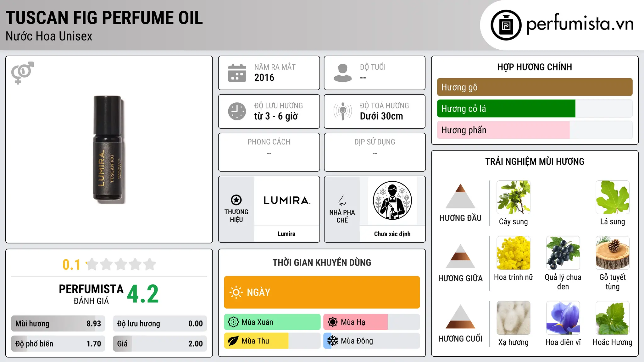Image resolution: width=644 pixels, height=362 pixels.
Task: Click the star badge icon above Thương hiệu
Action: (x=236, y=200)
